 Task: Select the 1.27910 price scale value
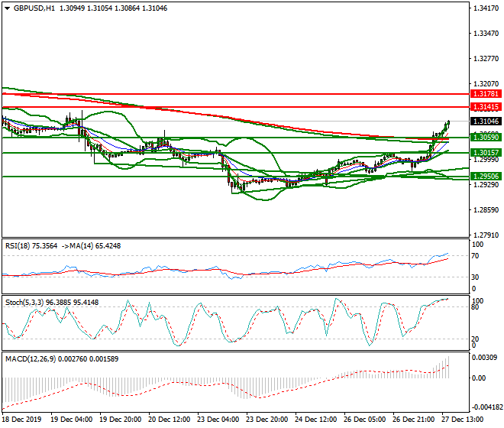click(x=486, y=235)
